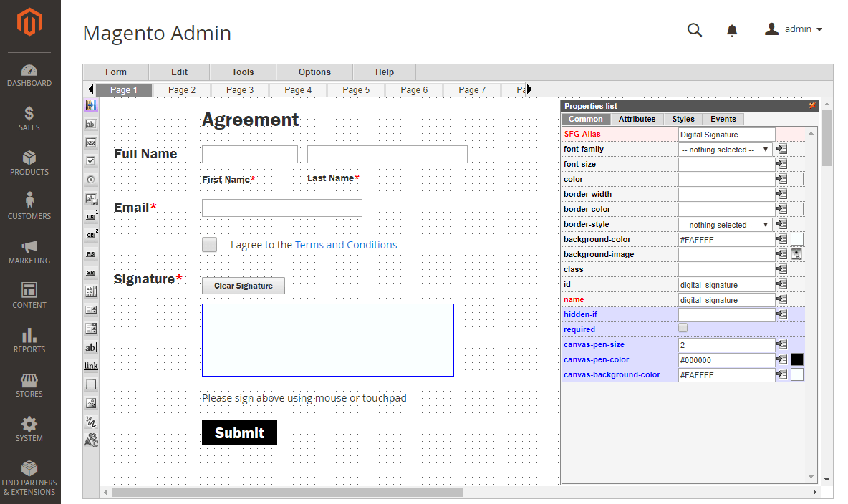Viewport: 848px width, 504px height.
Task: Switch to the Attributes tab
Action: pyautogui.click(x=637, y=119)
